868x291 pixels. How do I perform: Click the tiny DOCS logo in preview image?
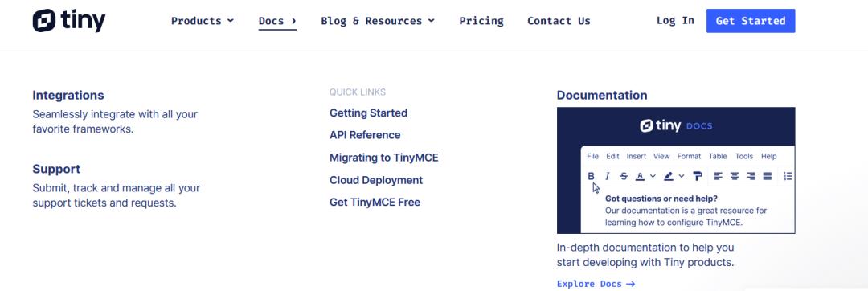point(676,125)
